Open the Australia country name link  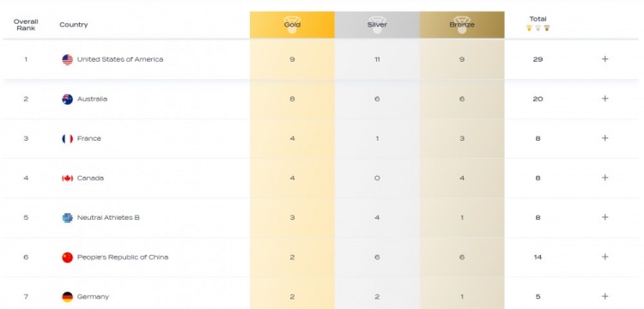[x=92, y=99]
